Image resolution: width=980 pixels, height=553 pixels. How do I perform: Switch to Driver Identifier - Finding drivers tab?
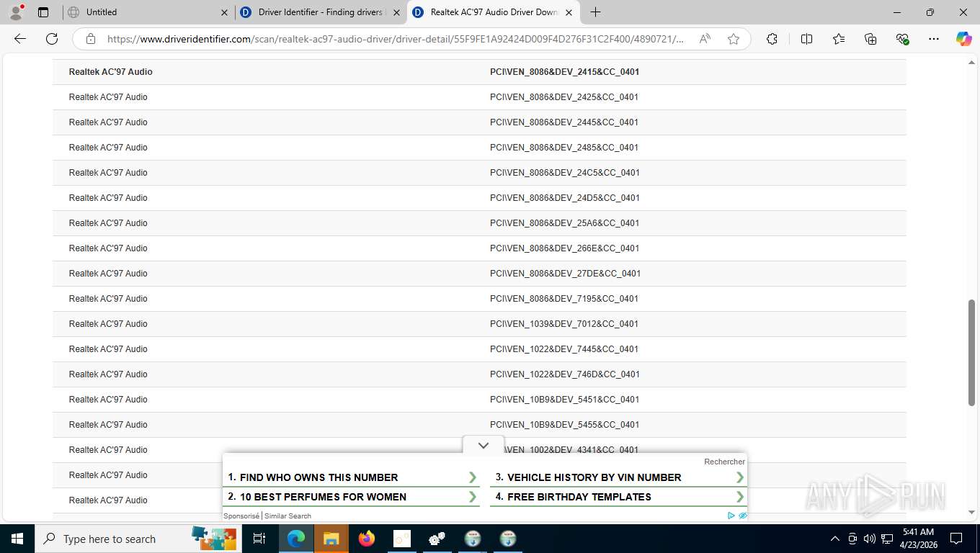(321, 12)
